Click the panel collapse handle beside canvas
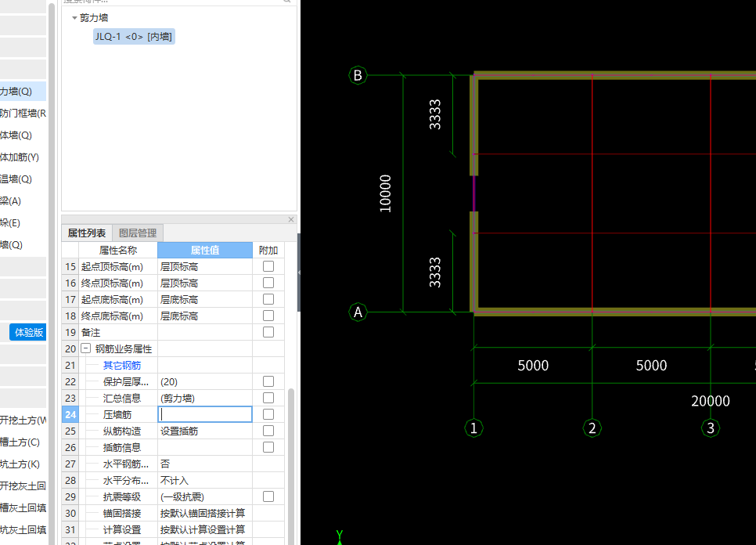756x545 pixels. [x=299, y=272]
